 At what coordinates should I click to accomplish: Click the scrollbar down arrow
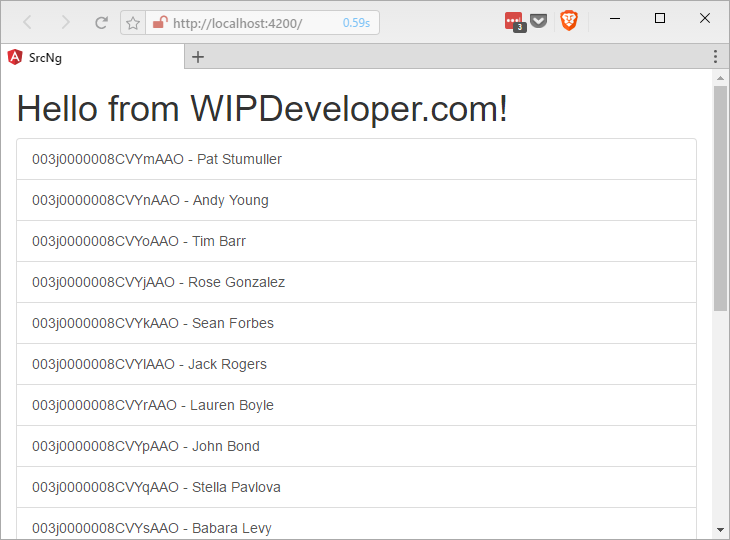click(x=721, y=530)
